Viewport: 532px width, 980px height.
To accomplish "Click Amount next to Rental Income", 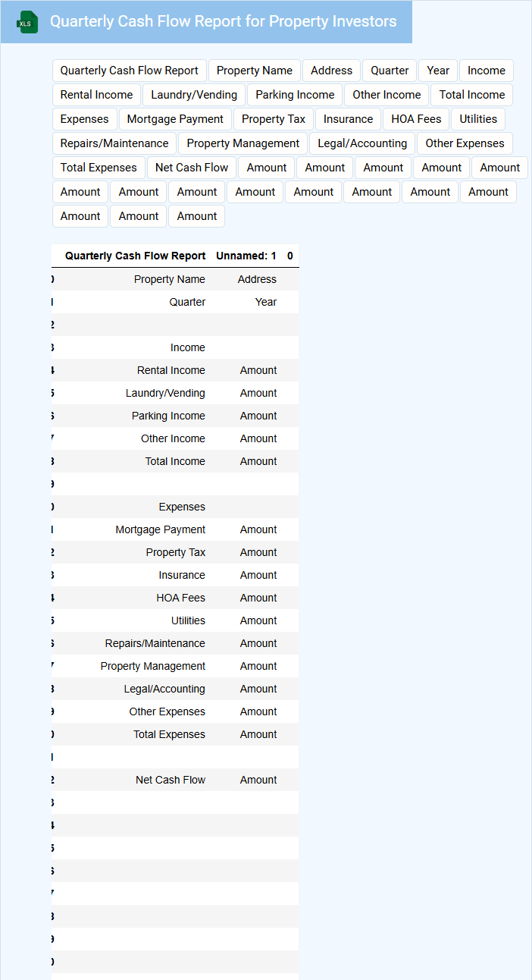I will [258, 370].
